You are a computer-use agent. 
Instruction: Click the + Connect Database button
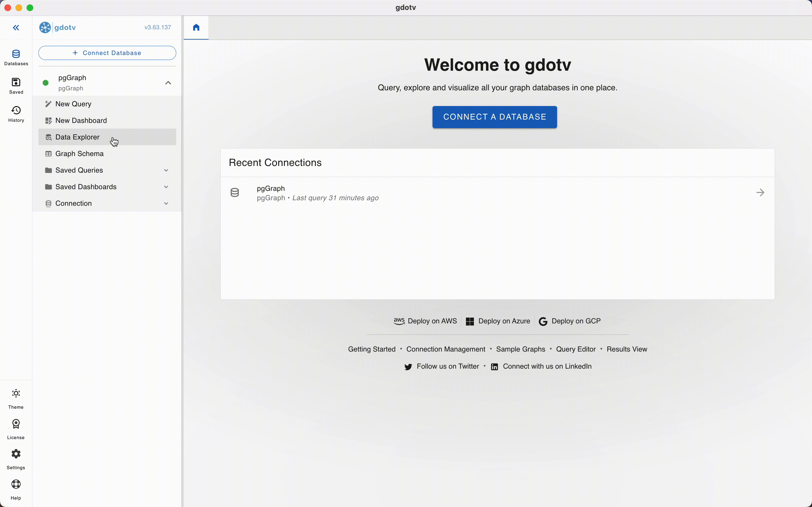point(107,53)
